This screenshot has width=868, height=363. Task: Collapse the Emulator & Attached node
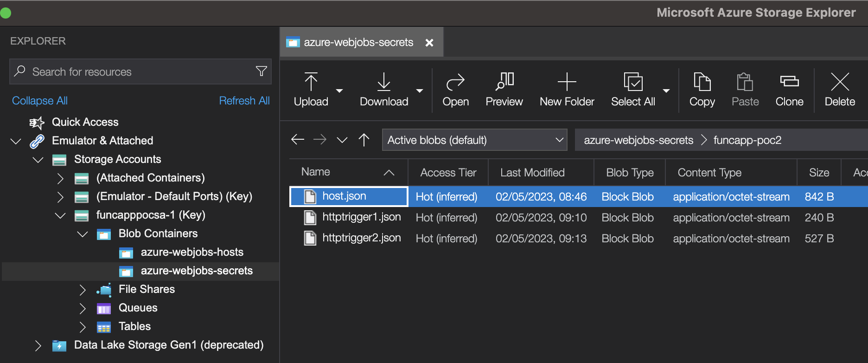[x=16, y=141]
